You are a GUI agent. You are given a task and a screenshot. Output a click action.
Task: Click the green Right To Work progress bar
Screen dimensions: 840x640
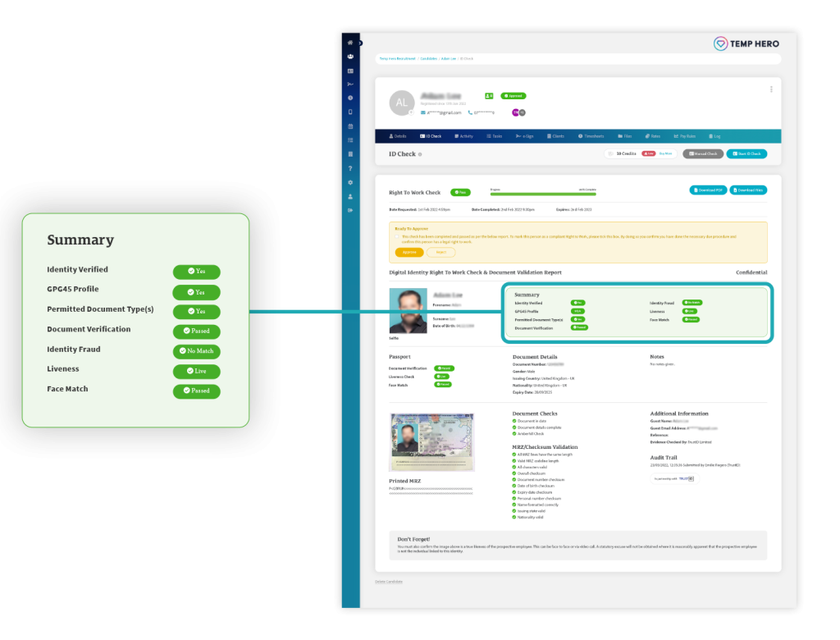[x=543, y=194]
